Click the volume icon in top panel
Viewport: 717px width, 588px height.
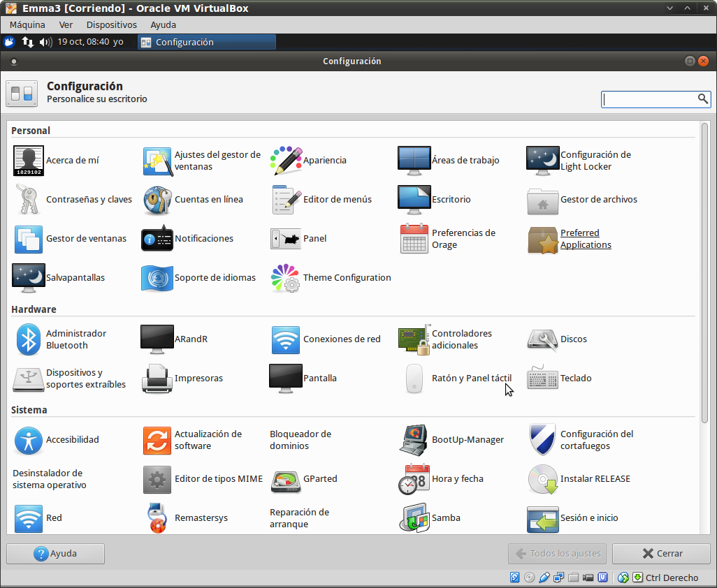point(45,42)
